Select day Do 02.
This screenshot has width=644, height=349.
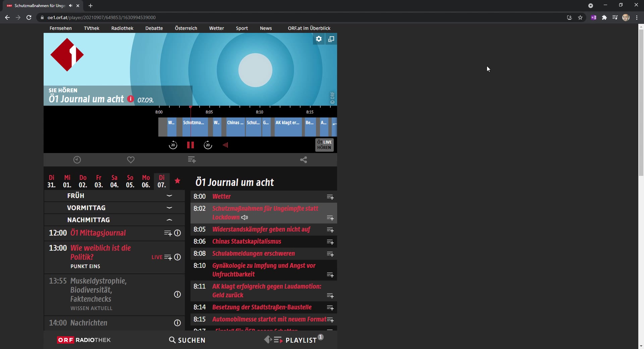pos(83,181)
